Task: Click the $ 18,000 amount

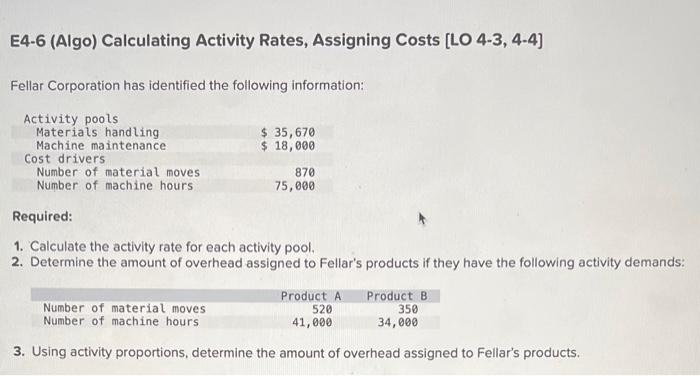Action: point(288,146)
